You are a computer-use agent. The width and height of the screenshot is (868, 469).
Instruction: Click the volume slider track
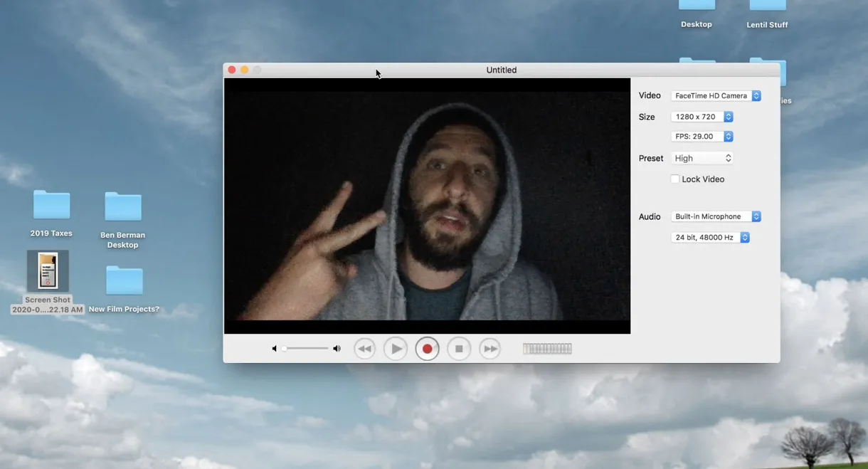(x=307, y=349)
